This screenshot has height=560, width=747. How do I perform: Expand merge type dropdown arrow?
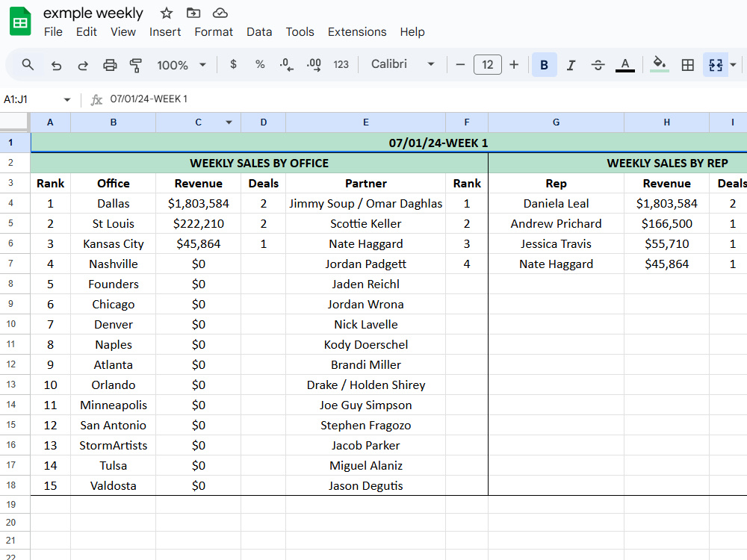pyautogui.click(x=734, y=65)
